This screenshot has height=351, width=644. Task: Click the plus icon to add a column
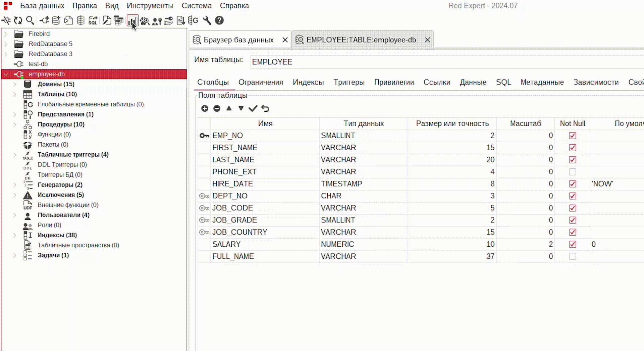coord(205,108)
